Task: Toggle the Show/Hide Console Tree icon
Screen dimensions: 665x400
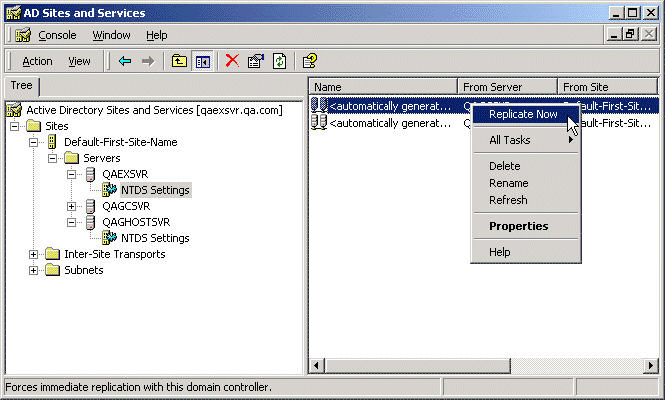Action: [202, 61]
